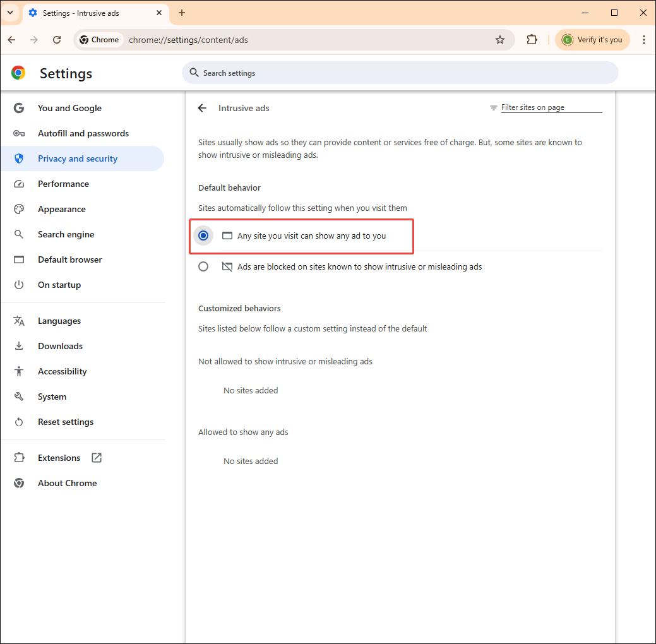Image resolution: width=656 pixels, height=644 pixels.
Task: Click the Verify it's you profile button
Action: click(592, 39)
